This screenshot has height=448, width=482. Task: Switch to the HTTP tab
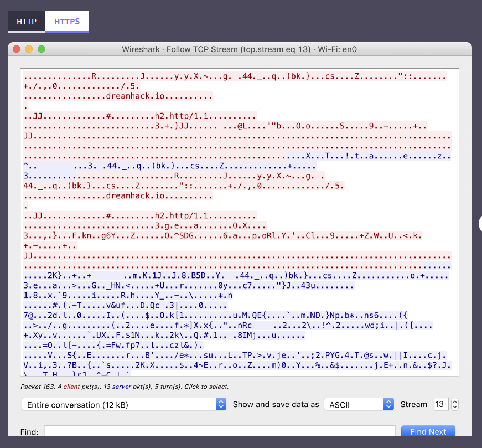pyautogui.click(x=27, y=22)
